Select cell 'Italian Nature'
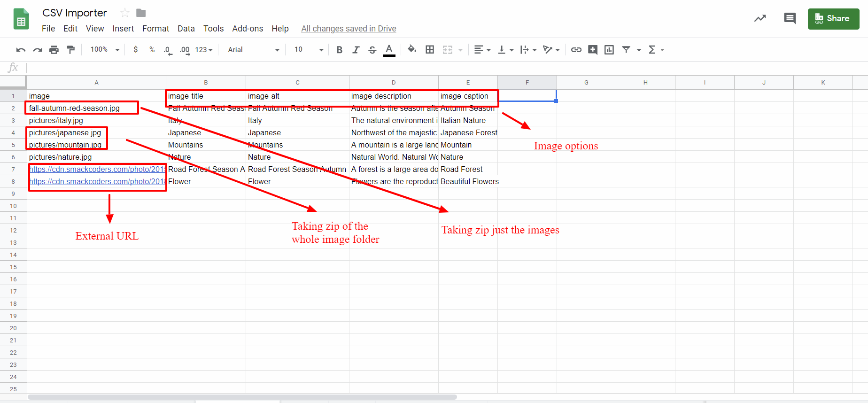Viewport: 868px width, 403px height. 468,120
